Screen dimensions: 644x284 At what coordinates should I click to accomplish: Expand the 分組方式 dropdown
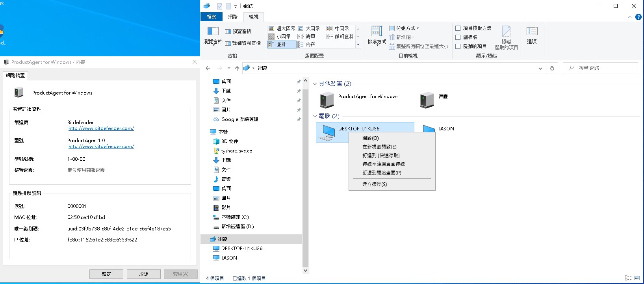404,28
